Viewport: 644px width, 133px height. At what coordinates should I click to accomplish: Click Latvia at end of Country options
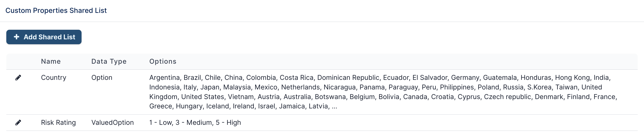(318, 106)
